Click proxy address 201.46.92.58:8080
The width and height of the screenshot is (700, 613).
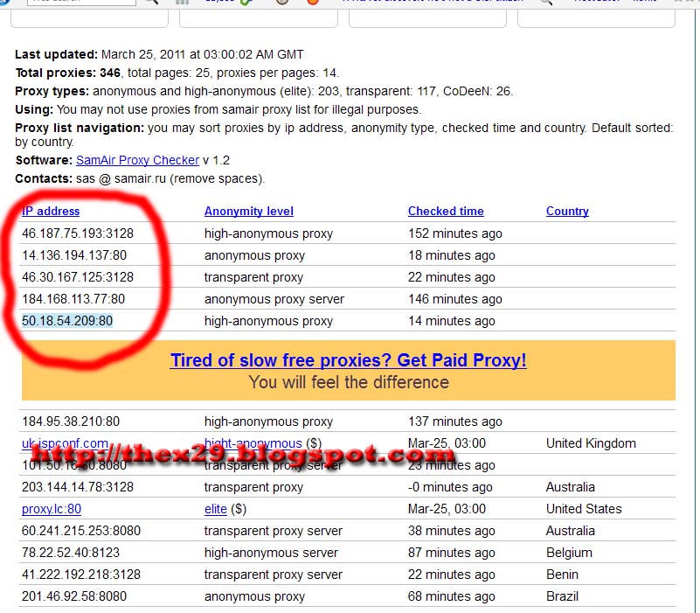click(x=74, y=596)
